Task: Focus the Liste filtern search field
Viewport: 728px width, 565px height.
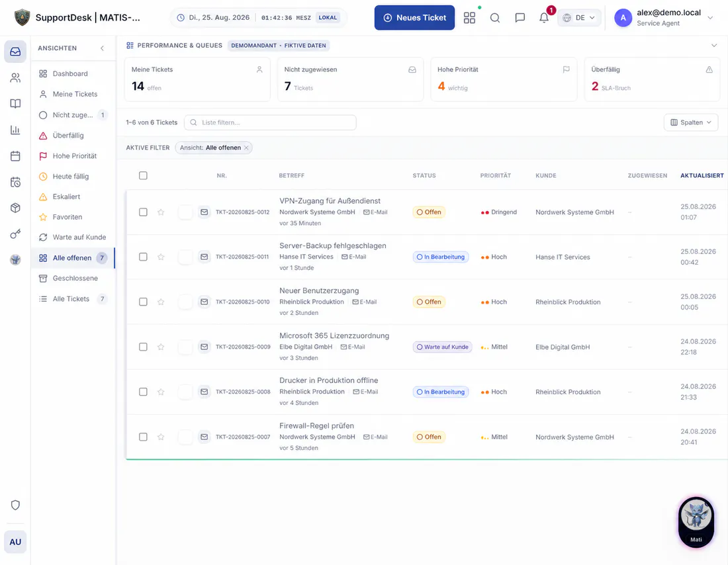Action: tap(270, 122)
